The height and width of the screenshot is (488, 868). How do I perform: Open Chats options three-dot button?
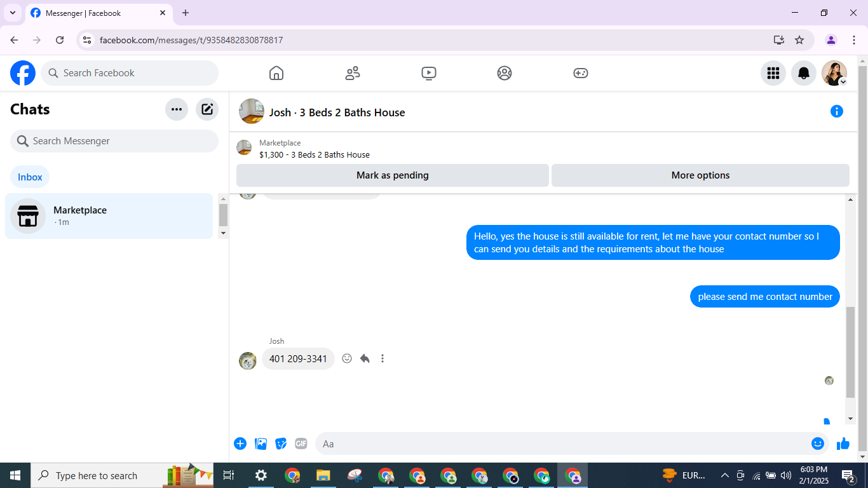[x=177, y=109]
